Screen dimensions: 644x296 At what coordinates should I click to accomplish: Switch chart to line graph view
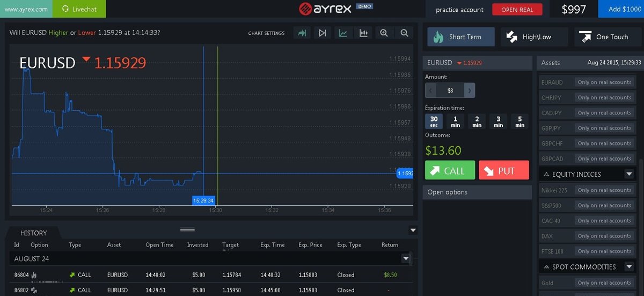point(343,33)
